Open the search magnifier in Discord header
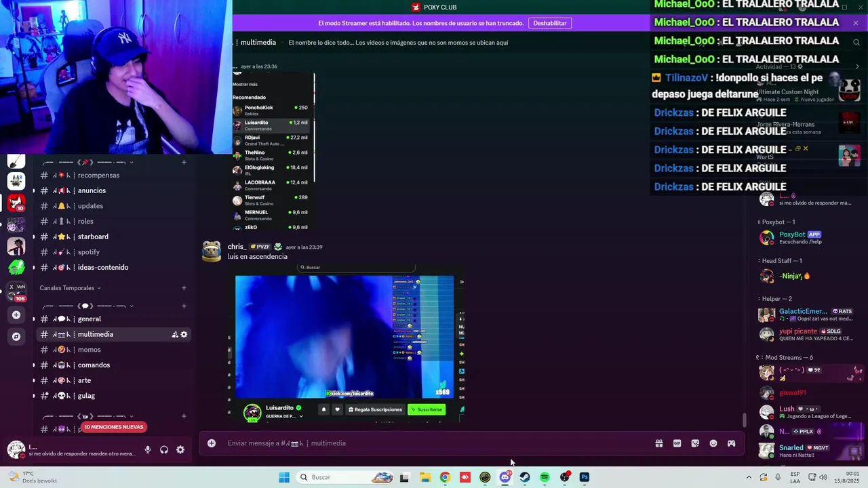Viewport: 868px width, 488px height. (856, 42)
